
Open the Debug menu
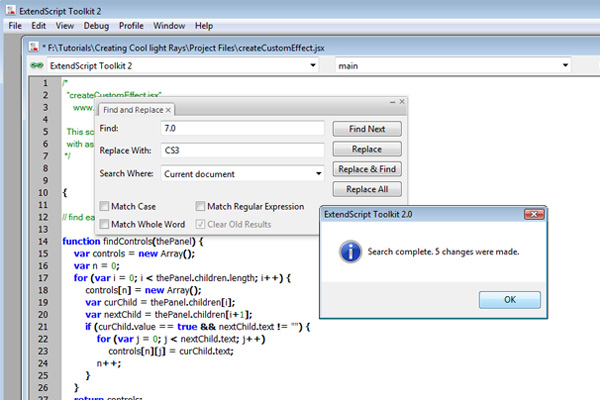[x=96, y=26]
